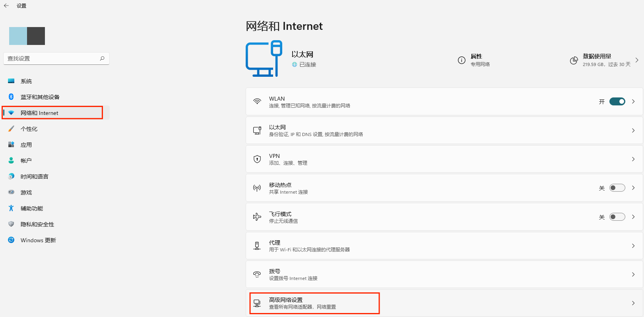Click the 时间和语言 globe clock icon
The image size is (644, 317).
(x=11, y=176)
